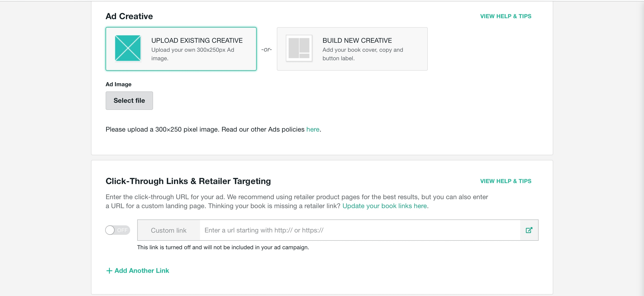Click the teal upload creative image icon
This screenshot has width=644, height=296.
pyautogui.click(x=128, y=48)
